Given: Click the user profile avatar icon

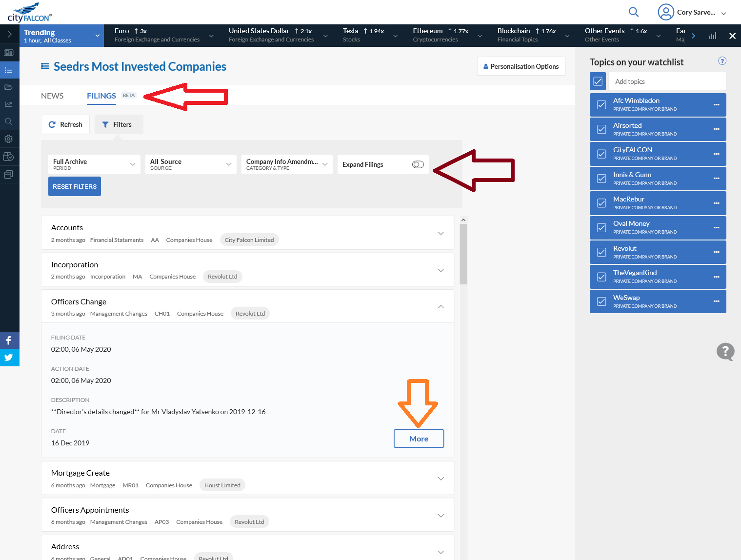Looking at the screenshot, I should tap(665, 12).
